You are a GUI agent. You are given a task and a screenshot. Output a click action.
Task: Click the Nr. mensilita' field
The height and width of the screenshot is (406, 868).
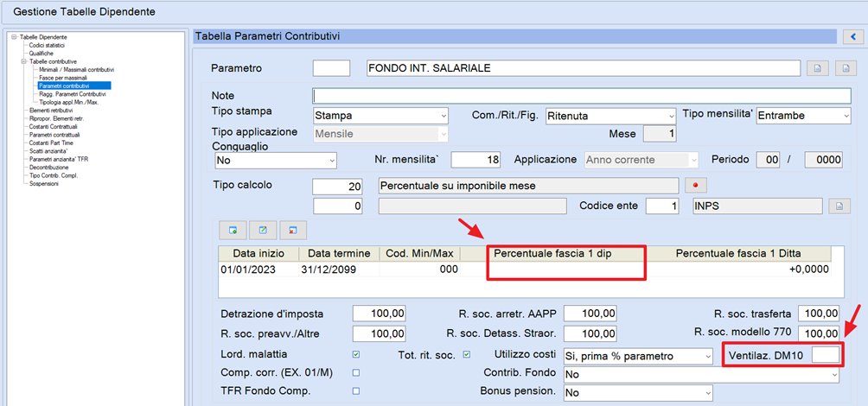click(476, 161)
